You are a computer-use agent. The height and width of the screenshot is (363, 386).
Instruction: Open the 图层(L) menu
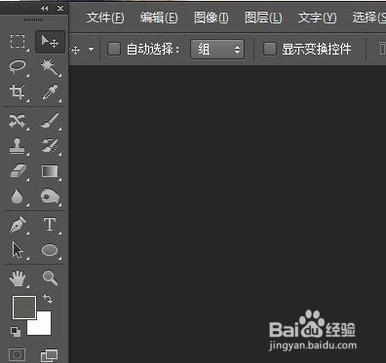[263, 18]
